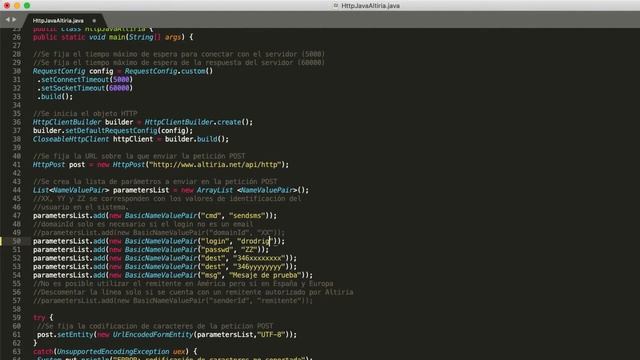Click the HttpJavaAltiria.java window title text
The image size is (640, 360).
(x=370, y=6)
